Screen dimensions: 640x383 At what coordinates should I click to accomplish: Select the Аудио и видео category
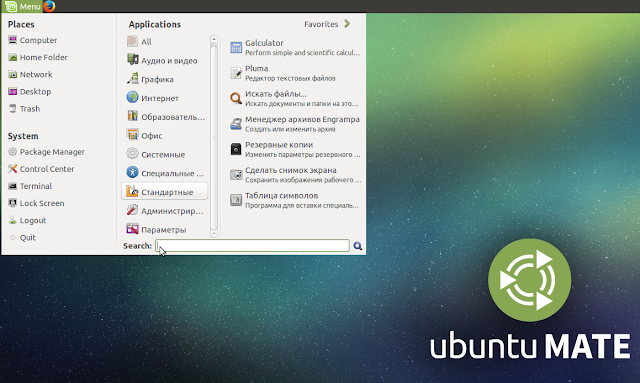(x=164, y=60)
